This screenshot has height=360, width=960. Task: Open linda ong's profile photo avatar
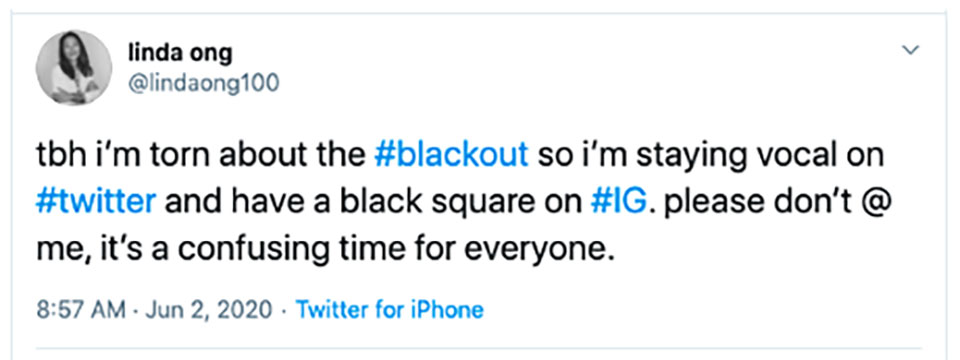point(73,67)
